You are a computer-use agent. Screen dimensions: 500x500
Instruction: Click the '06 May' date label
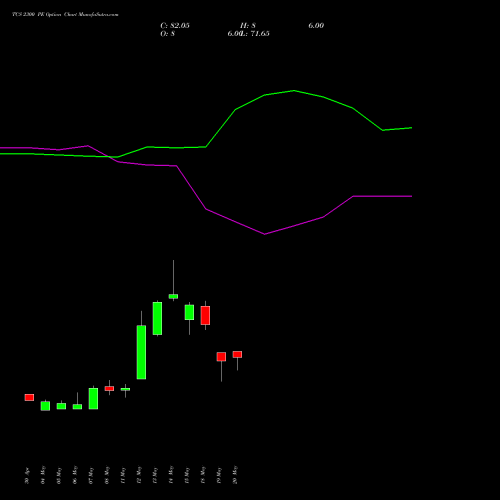pos(75,475)
